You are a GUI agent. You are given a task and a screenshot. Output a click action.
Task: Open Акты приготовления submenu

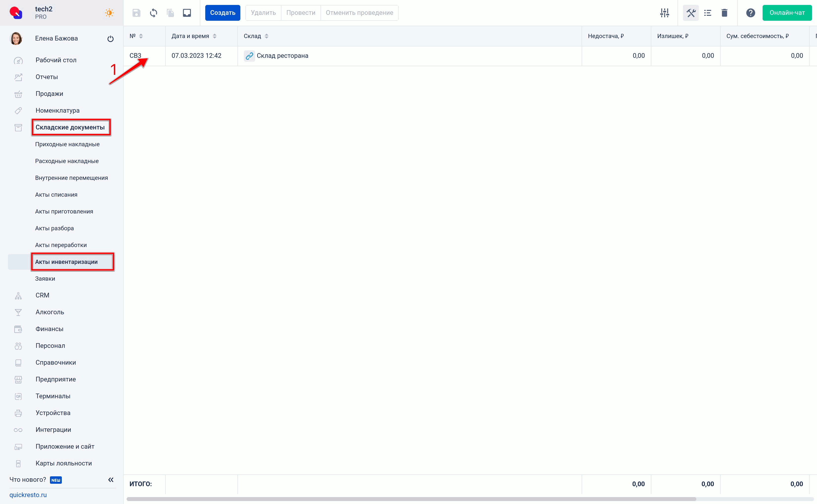tap(64, 211)
